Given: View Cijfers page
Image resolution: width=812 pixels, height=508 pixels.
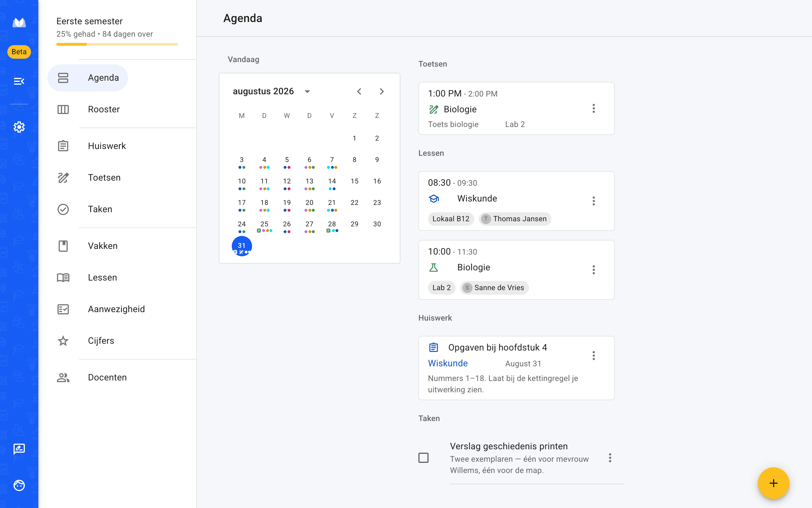Looking at the screenshot, I should (x=101, y=340).
